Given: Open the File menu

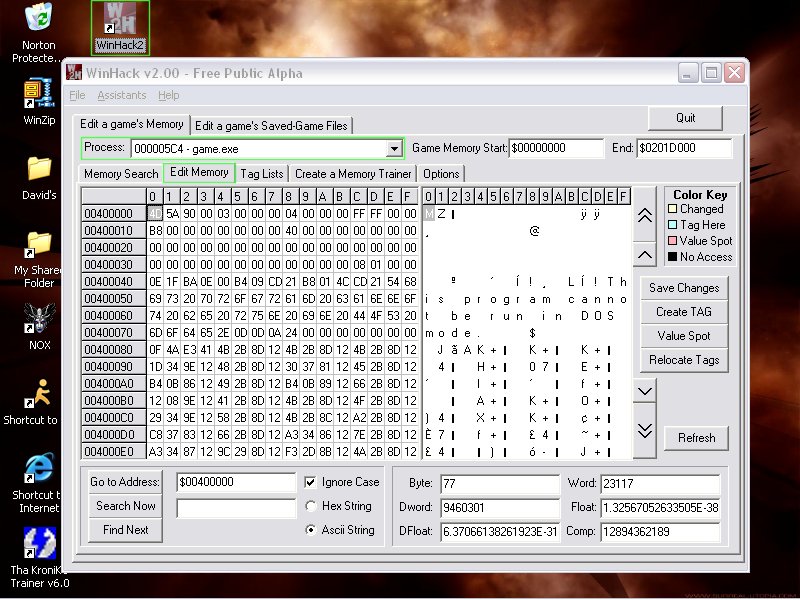Looking at the screenshot, I should tap(77, 95).
